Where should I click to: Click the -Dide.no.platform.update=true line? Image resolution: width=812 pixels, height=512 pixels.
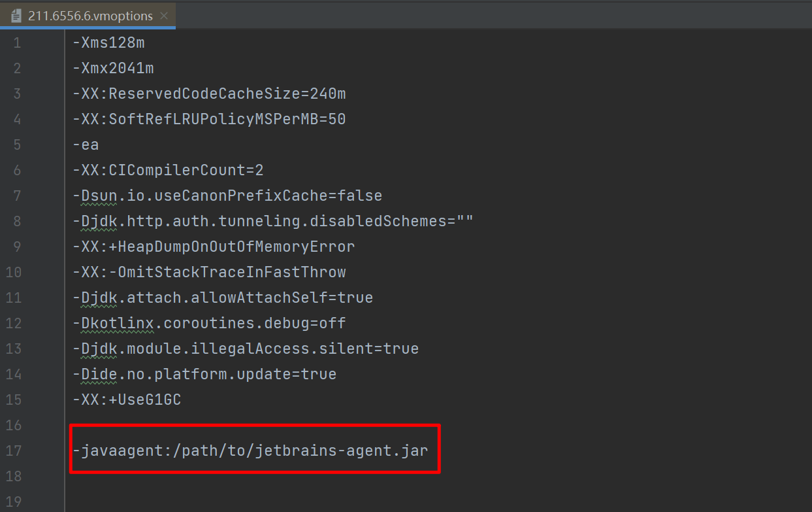point(204,374)
